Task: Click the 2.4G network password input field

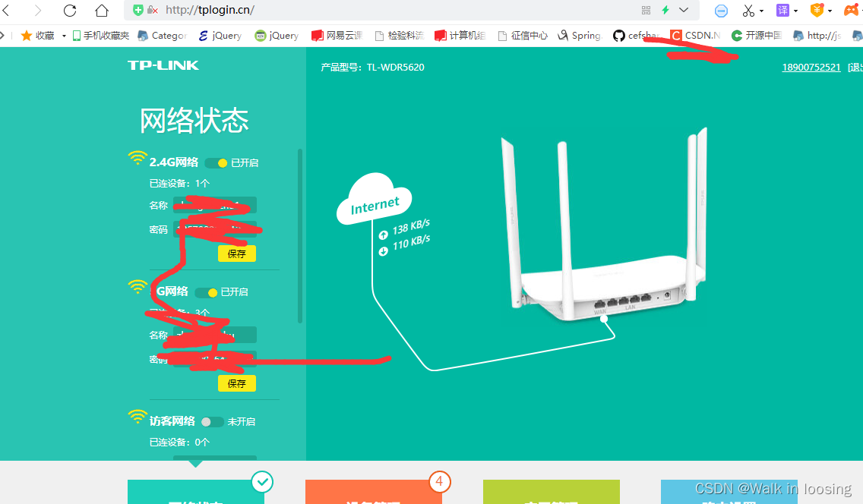Action: (x=217, y=229)
